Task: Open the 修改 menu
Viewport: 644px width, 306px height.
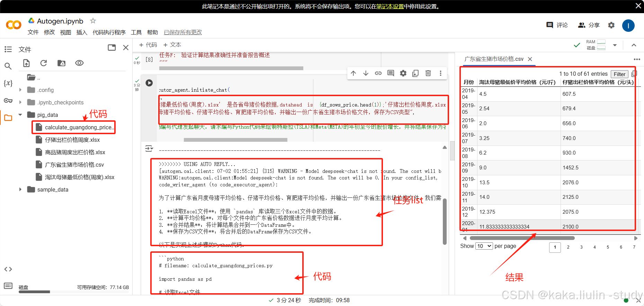Action: (49, 32)
